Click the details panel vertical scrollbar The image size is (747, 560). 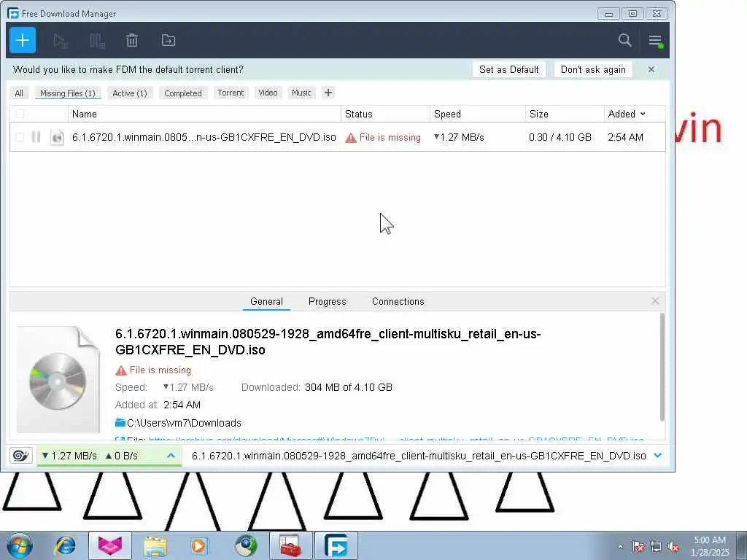(662, 367)
